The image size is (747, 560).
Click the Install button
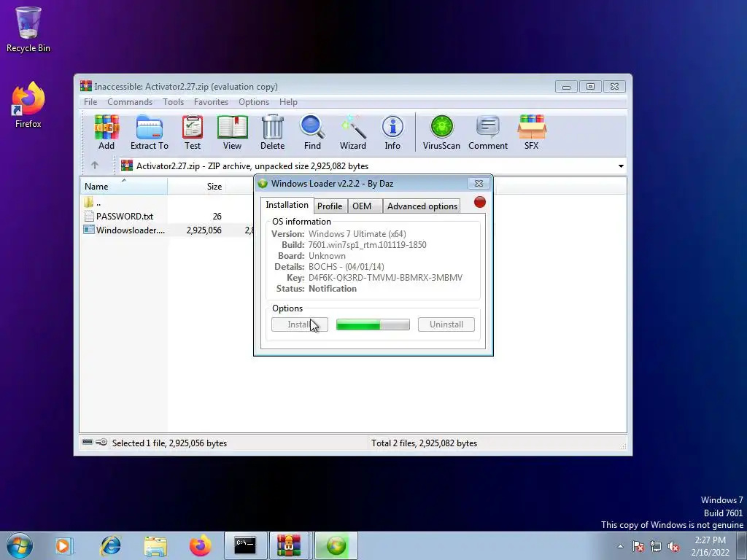300,324
